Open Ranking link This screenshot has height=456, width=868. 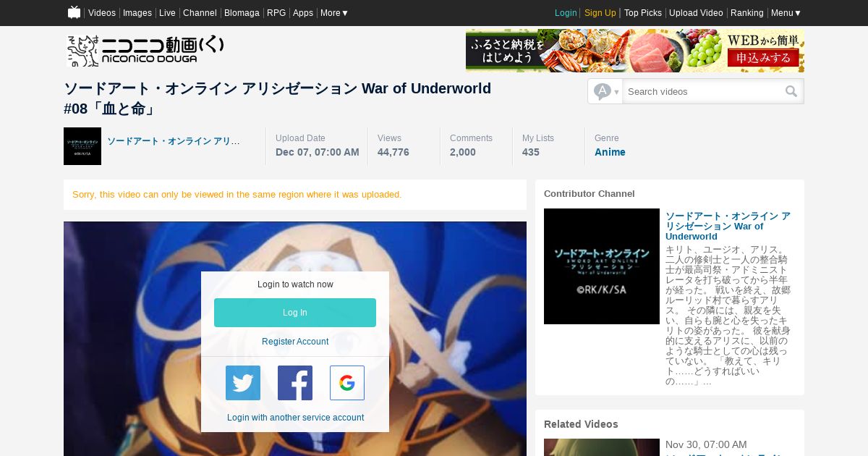pos(747,13)
